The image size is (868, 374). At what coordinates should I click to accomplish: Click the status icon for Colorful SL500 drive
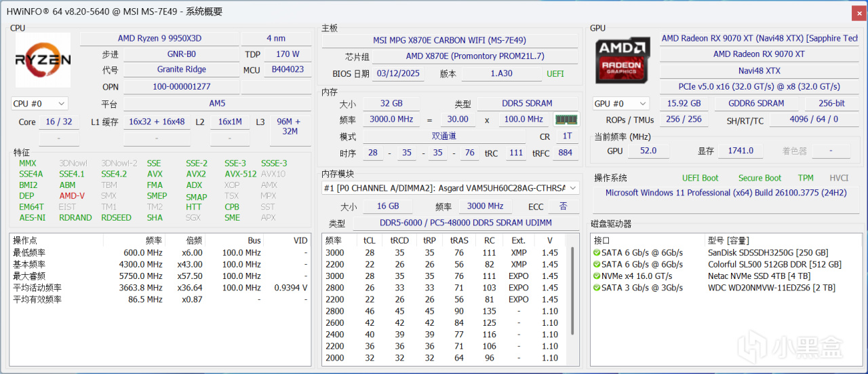pyautogui.click(x=596, y=265)
